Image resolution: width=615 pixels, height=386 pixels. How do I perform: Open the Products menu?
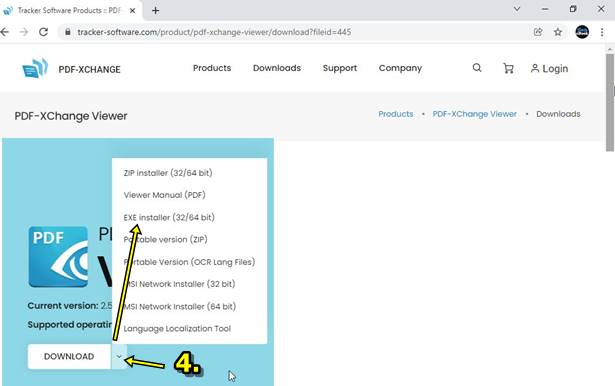pyautogui.click(x=212, y=68)
